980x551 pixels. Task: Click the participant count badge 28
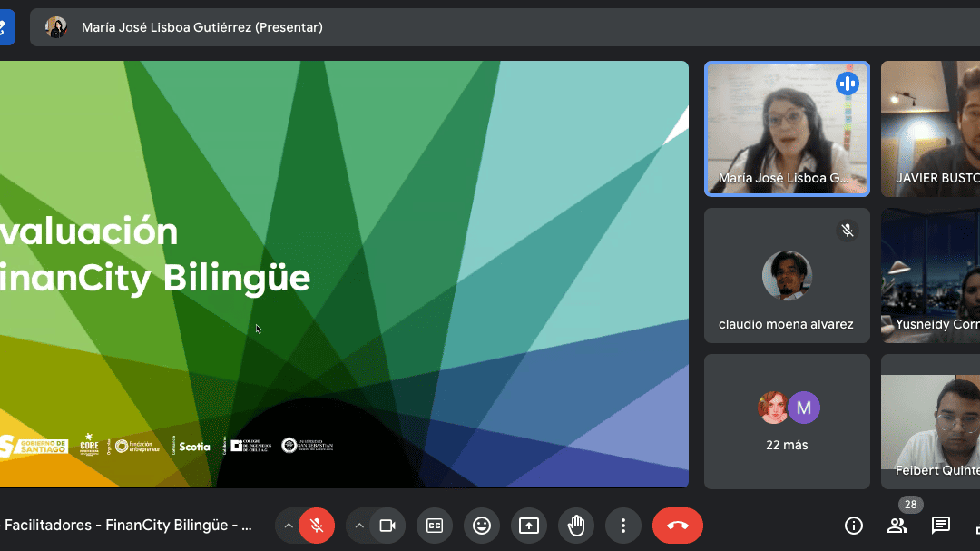click(x=911, y=505)
